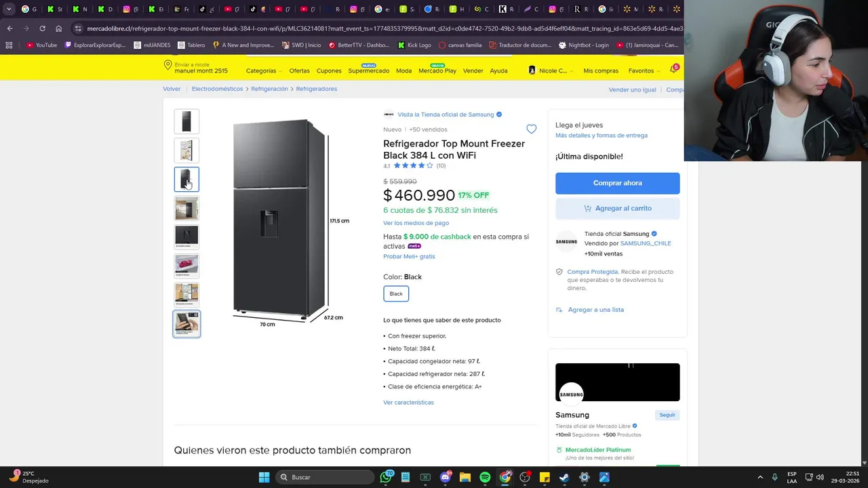Go to the Refrigeración breadcrumb
868x488 pixels.
[269, 89]
